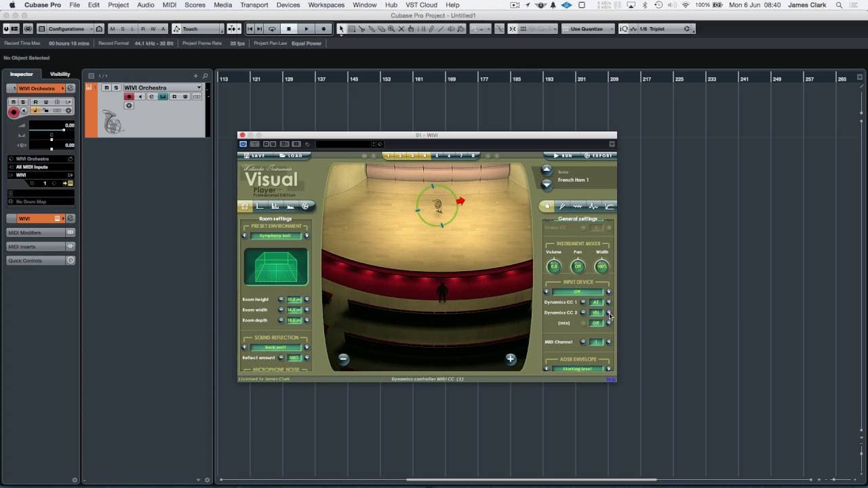Zoom in the stage view with plus icon

[x=511, y=359]
